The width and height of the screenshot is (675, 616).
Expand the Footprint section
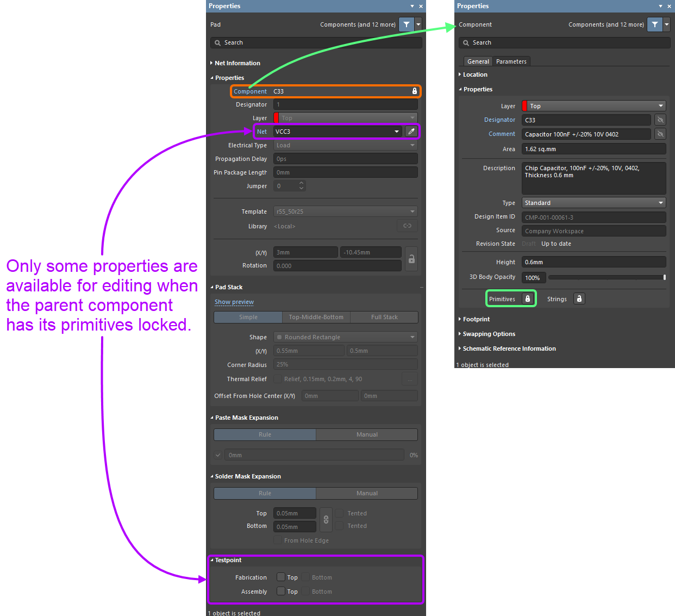476,319
